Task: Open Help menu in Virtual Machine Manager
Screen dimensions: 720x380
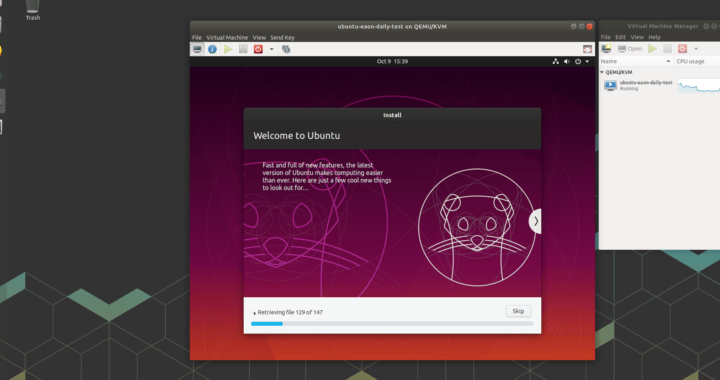Action: click(654, 37)
